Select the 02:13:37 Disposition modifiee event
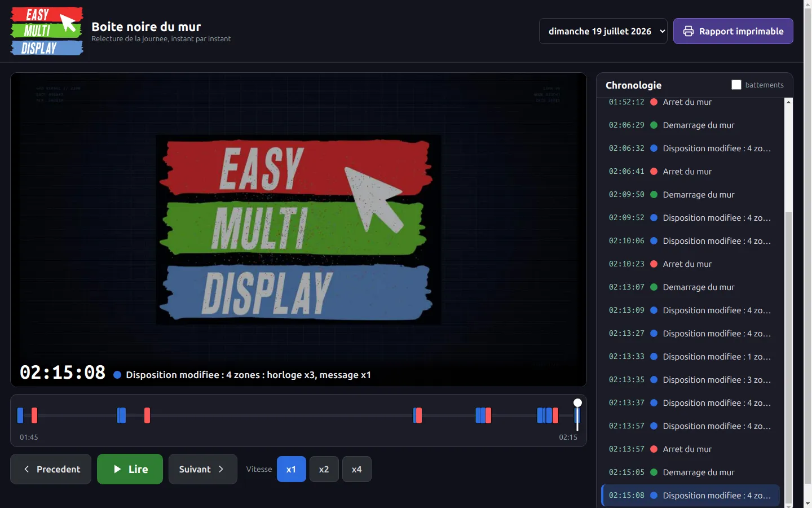 point(690,403)
